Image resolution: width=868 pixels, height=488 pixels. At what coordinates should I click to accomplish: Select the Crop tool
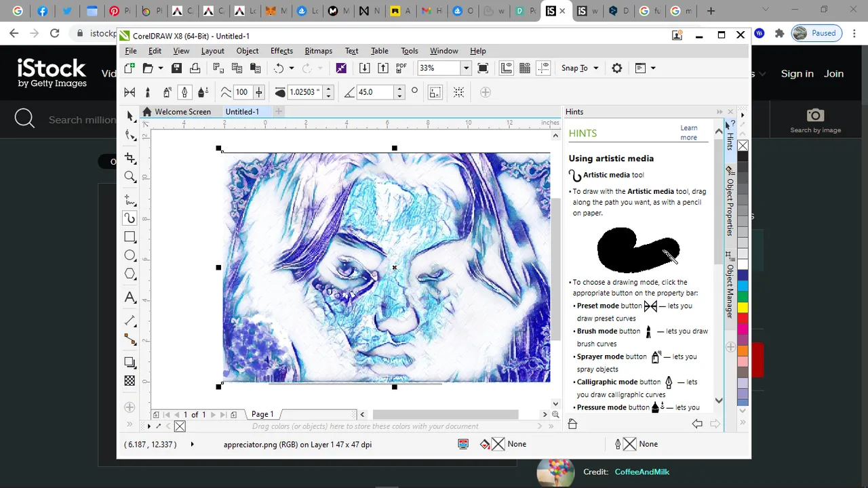130,158
